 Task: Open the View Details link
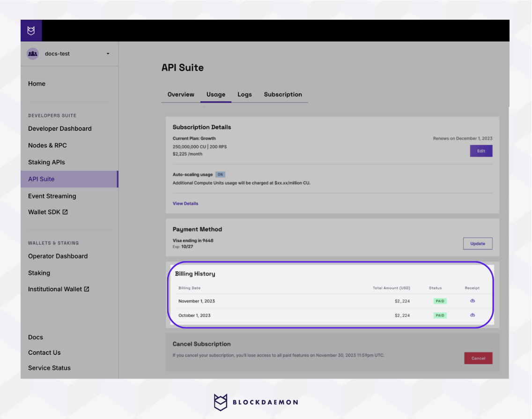(185, 203)
